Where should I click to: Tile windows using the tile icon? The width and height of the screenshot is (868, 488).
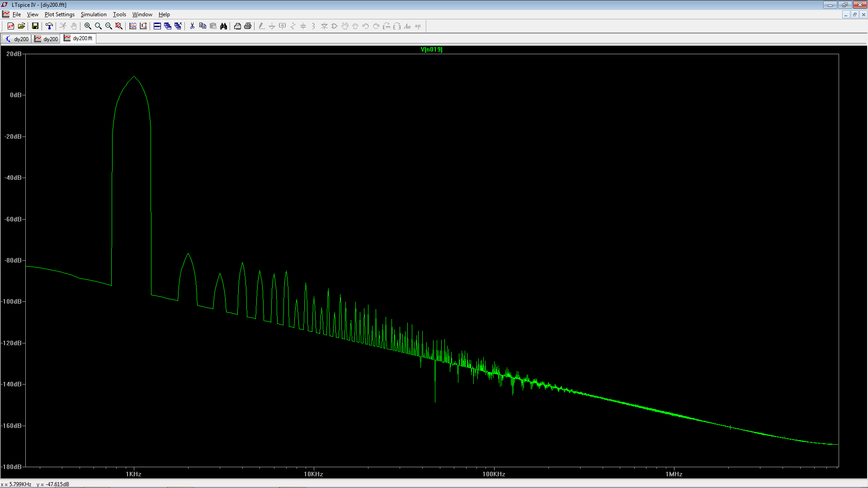click(x=157, y=26)
